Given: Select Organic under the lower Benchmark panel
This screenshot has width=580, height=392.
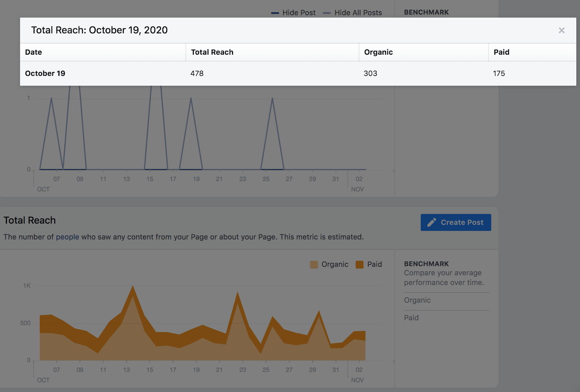Looking at the screenshot, I should tap(417, 300).
